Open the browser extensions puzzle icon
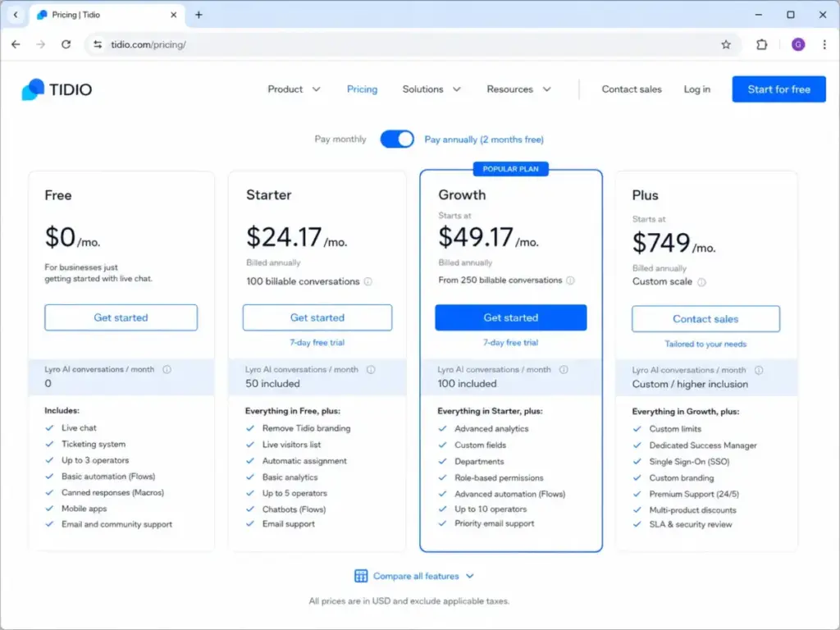 [761, 44]
